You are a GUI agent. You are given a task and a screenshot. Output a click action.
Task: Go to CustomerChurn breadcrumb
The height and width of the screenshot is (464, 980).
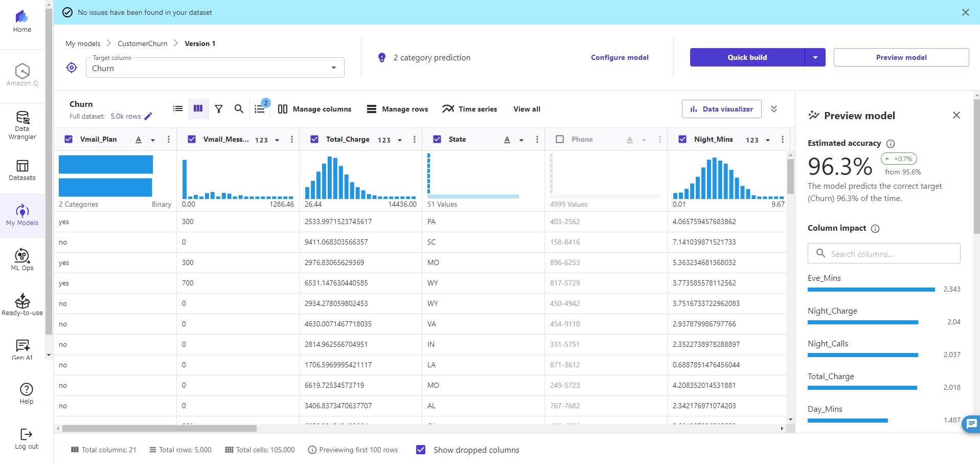(x=143, y=43)
